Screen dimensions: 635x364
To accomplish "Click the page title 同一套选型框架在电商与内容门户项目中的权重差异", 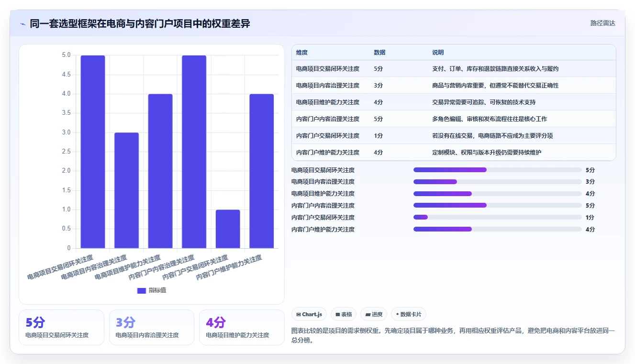I will (x=140, y=24).
